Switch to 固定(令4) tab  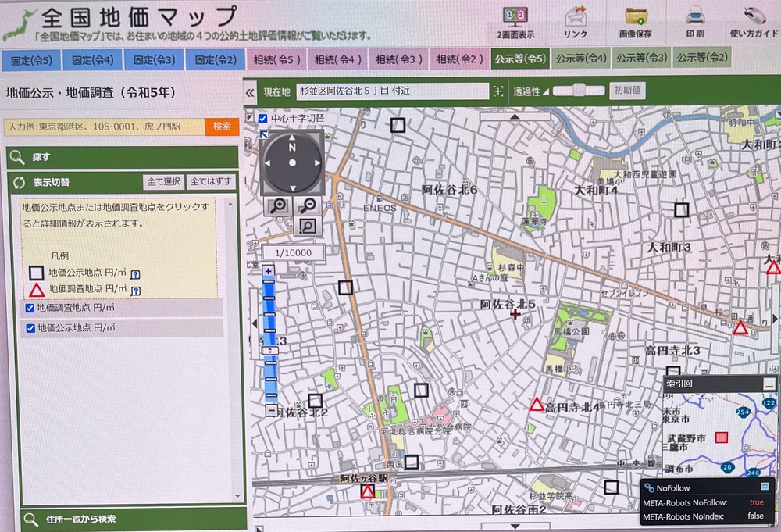(x=93, y=61)
